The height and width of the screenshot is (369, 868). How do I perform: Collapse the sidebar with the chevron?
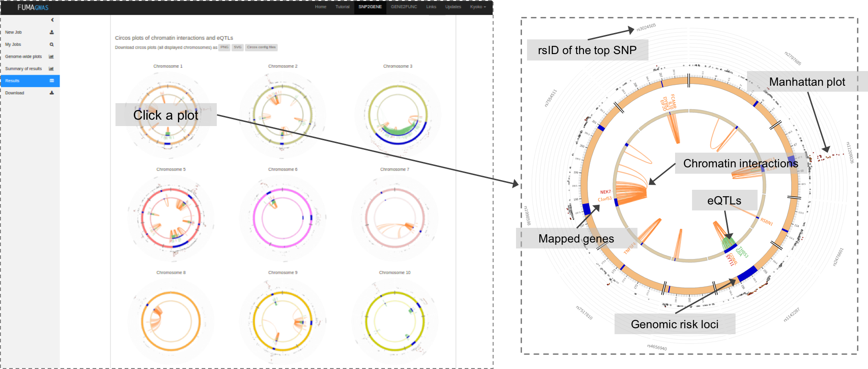(52, 20)
